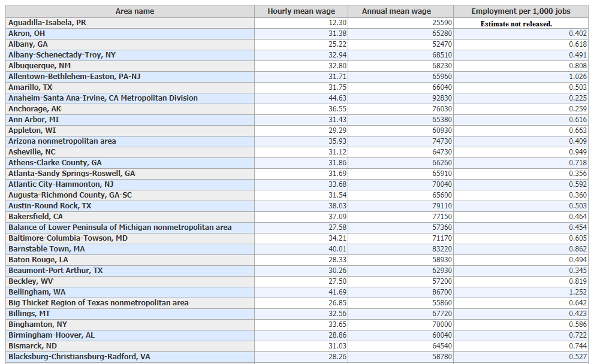Click hourly wage value 12.30
This screenshot has width=591, height=364.
pos(337,23)
